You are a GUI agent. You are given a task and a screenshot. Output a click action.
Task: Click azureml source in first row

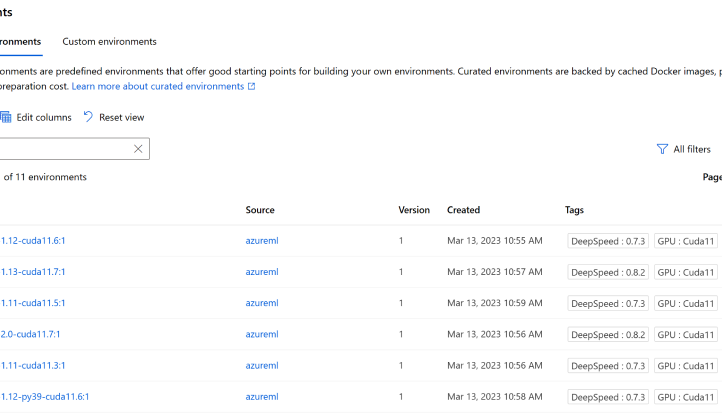coord(262,241)
